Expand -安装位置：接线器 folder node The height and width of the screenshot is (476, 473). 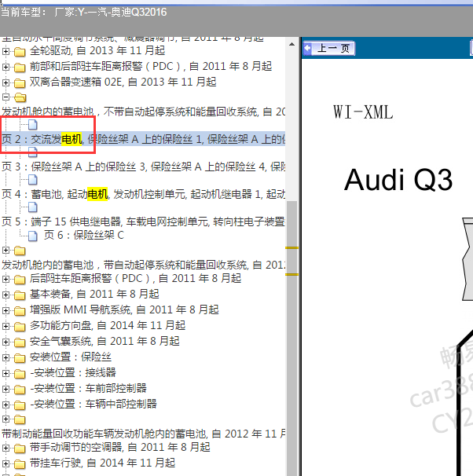[5, 373]
